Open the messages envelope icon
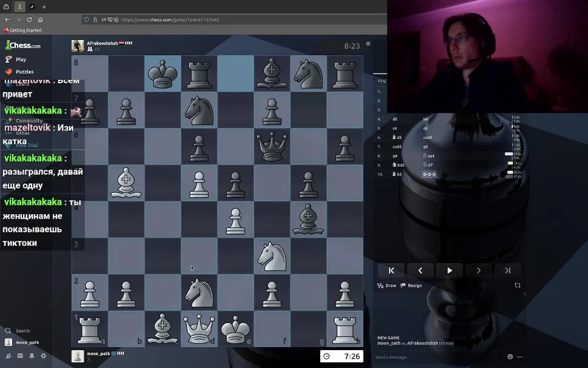This screenshot has width=588, height=368. (x=20, y=356)
